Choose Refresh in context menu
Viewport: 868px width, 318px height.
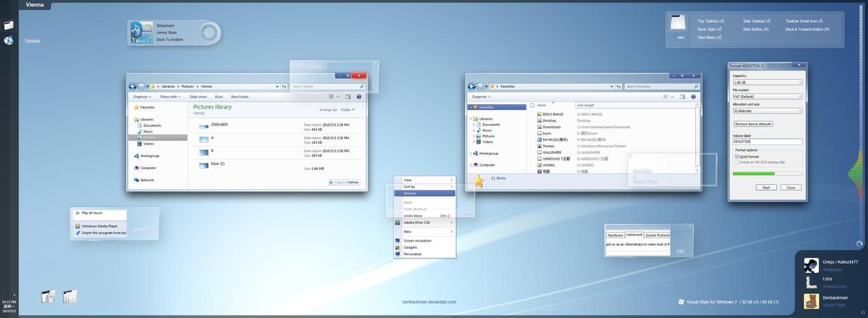pyautogui.click(x=424, y=193)
